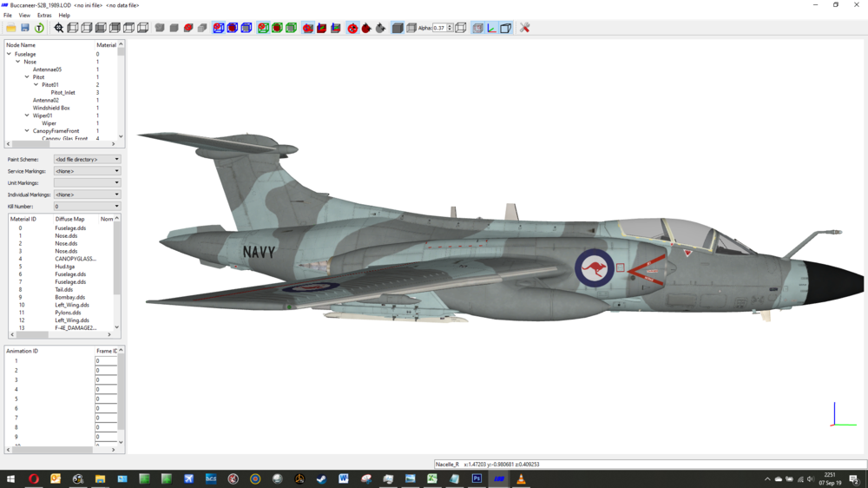Screen dimensions: 868x488
Task: Click the blue bounding box with red circle icon
Action: click(219, 28)
